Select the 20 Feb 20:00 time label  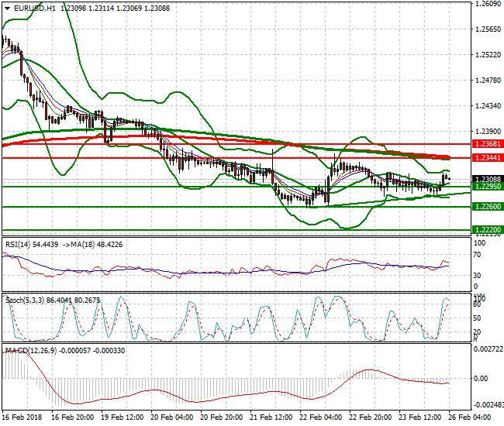222,417
